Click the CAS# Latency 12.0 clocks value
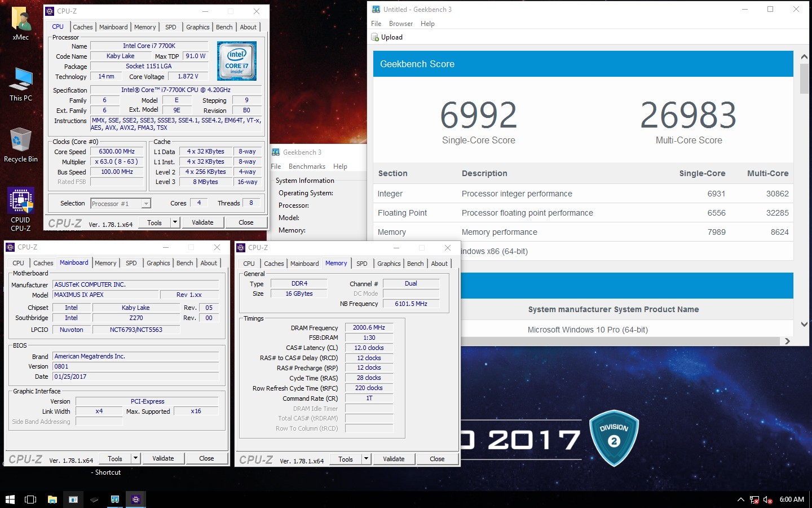The image size is (812, 508). 369,348
